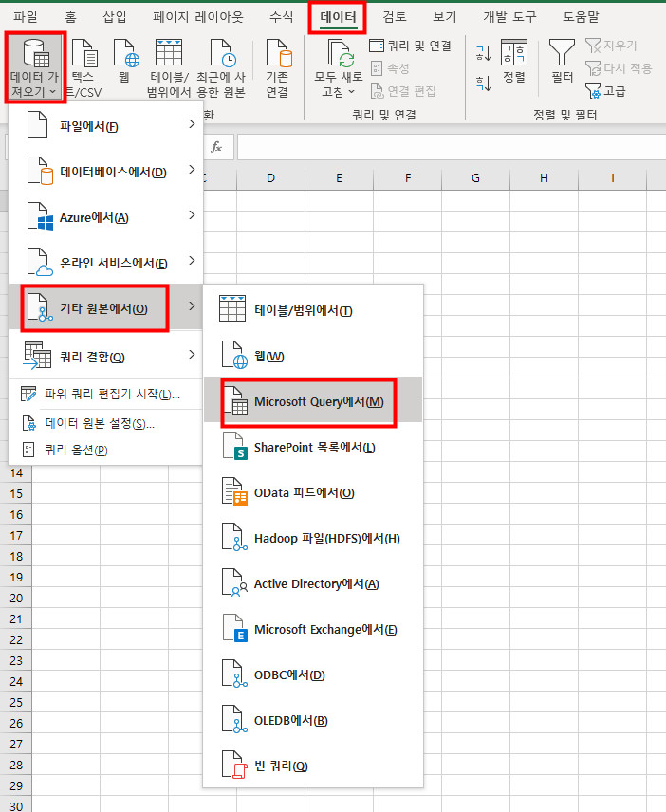Image resolution: width=666 pixels, height=812 pixels.
Task: Sort descending with the 내림차순 icon
Action: pyautogui.click(x=483, y=83)
